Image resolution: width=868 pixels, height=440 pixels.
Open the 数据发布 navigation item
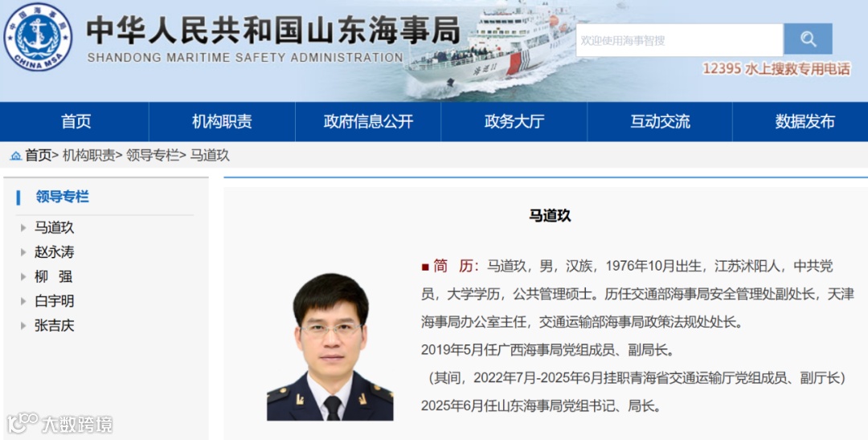coord(805,121)
